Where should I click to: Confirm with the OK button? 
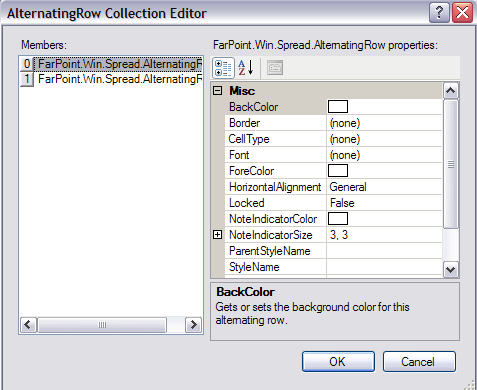[338, 362]
